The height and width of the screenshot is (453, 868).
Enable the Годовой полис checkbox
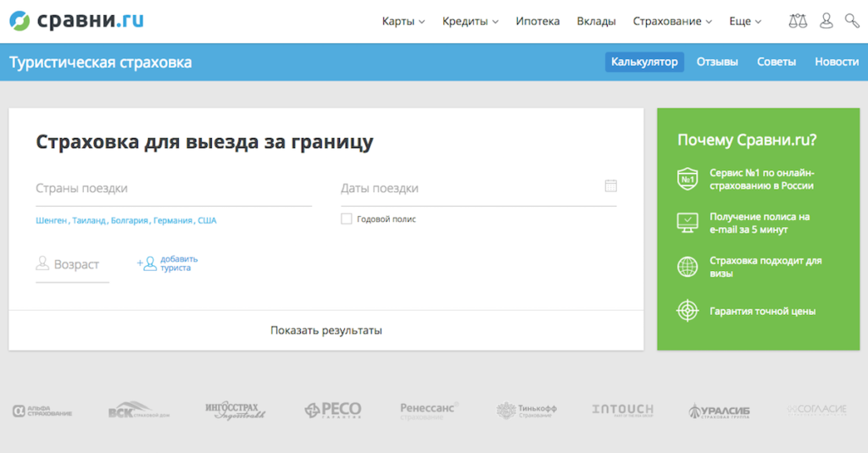click(346, 219)
